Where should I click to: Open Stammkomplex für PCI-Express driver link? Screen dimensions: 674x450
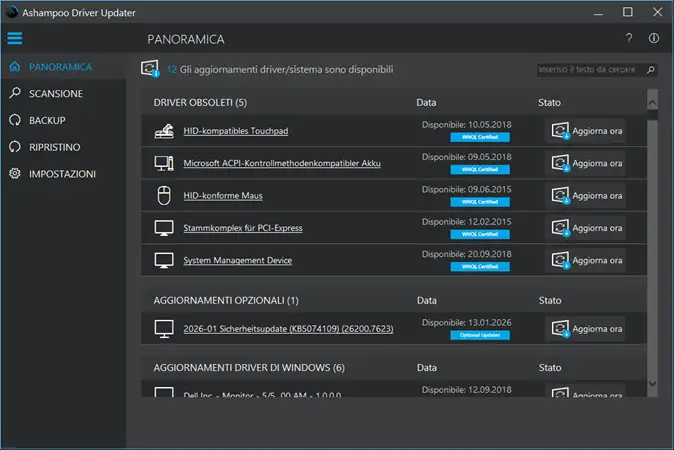point(243,228)
